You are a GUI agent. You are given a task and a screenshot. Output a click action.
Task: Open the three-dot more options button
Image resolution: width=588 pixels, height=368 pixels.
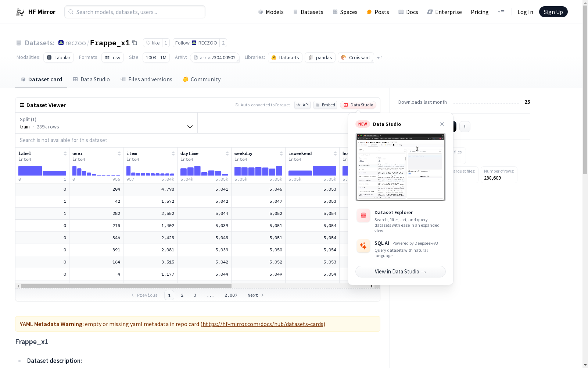[x=465, y=127]
